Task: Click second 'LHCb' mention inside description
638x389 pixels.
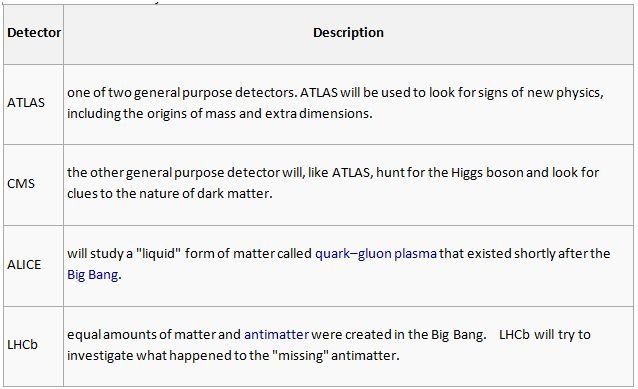Action: 514,334
